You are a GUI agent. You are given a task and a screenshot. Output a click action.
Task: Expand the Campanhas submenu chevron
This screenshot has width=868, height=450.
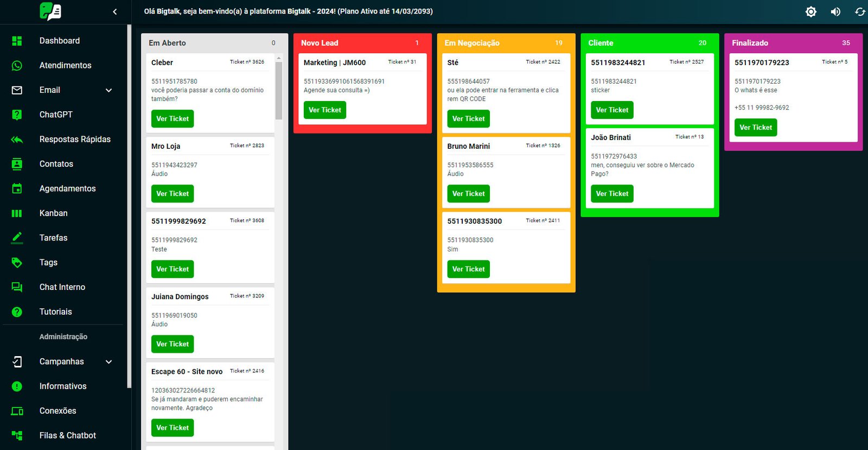coord(108,362)
